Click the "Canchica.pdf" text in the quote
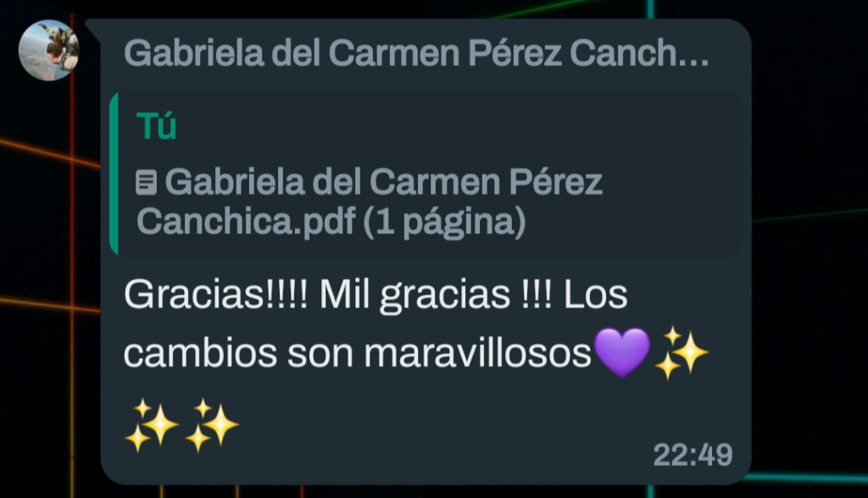This screenshot has height=498, width=868. pyautogui.click(x=245, y=221)
